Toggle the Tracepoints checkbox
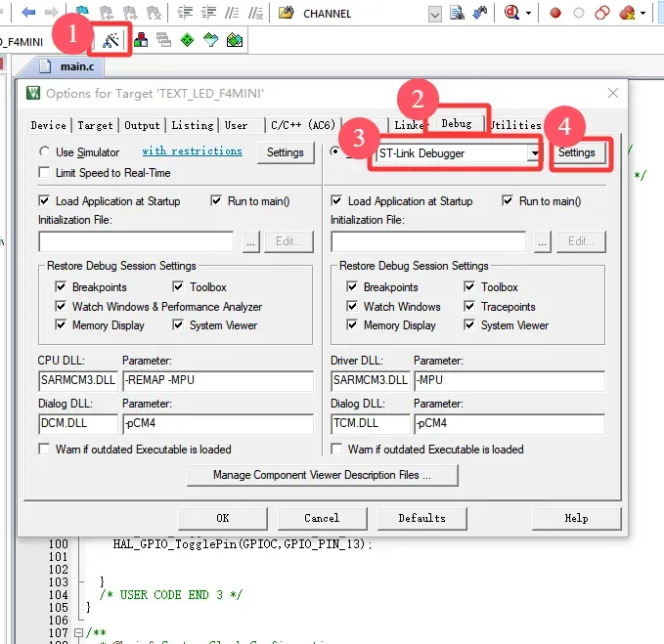Screen dimensions: 664x644 (470, 307)
